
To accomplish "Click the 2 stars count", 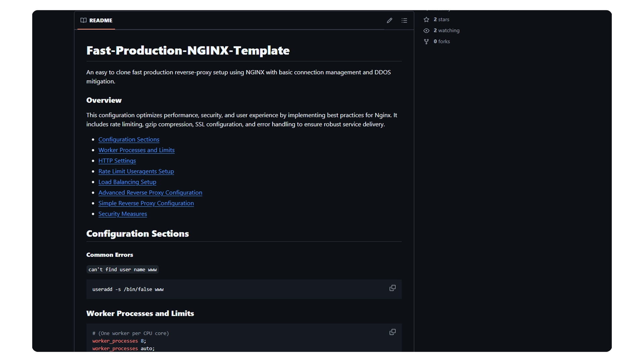I will pyautogui.click(x=441, y=19).
